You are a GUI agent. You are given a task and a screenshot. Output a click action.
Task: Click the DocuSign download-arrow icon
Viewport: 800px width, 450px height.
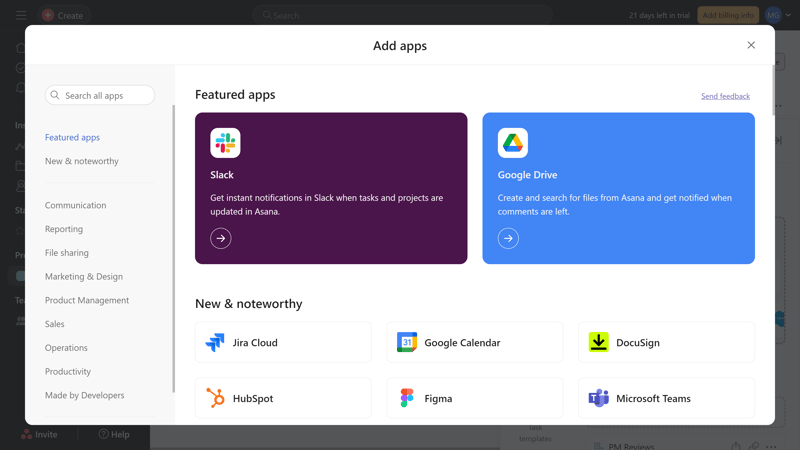598,342
